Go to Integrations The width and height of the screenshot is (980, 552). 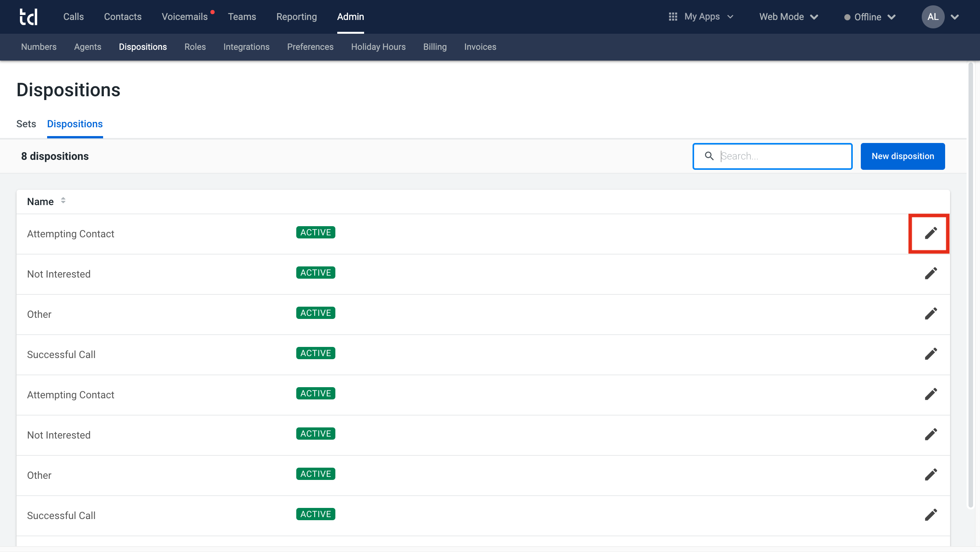[246, 47]
